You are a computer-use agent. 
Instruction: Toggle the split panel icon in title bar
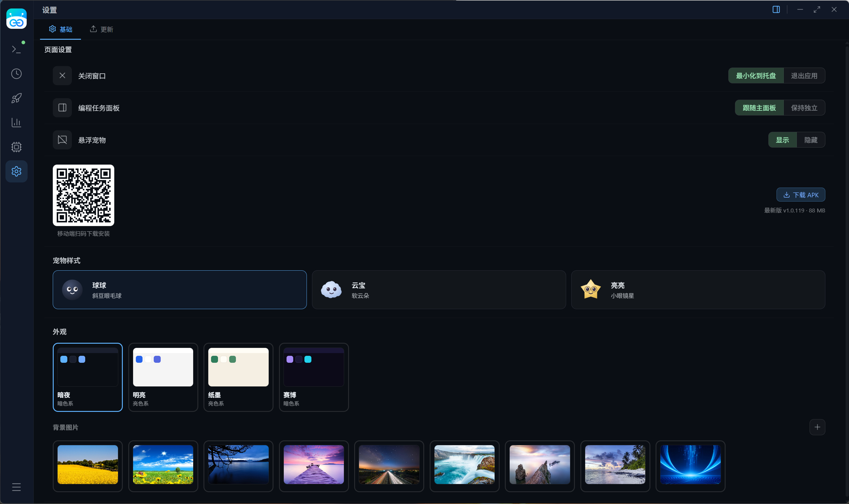[x=776, y=9]
